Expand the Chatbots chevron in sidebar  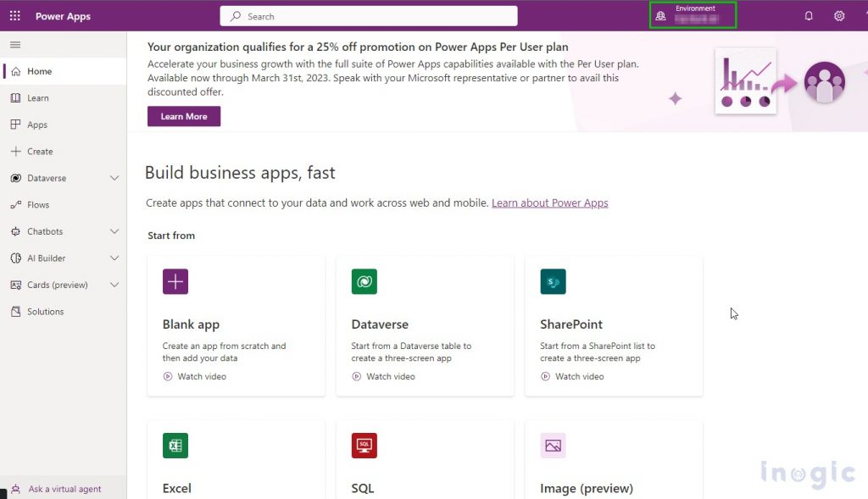(x=114, y=231)
